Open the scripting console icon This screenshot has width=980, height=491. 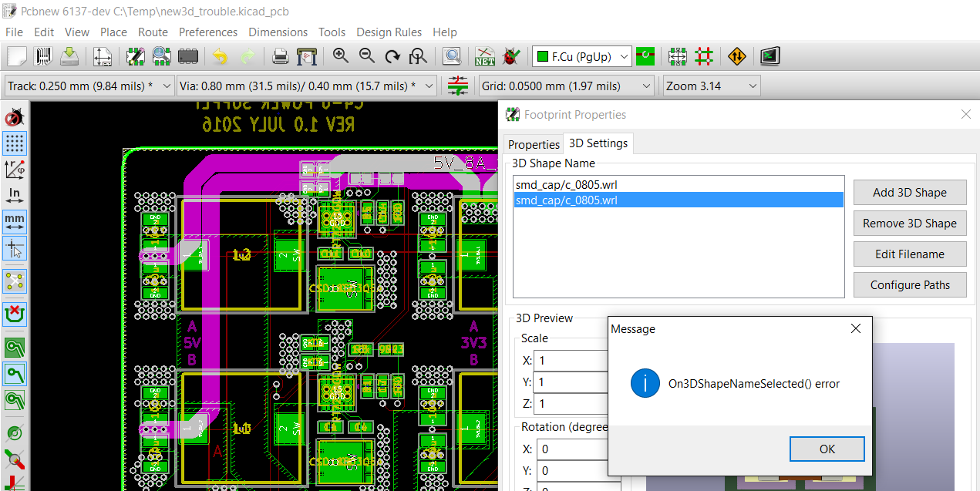tap(770, 56)
